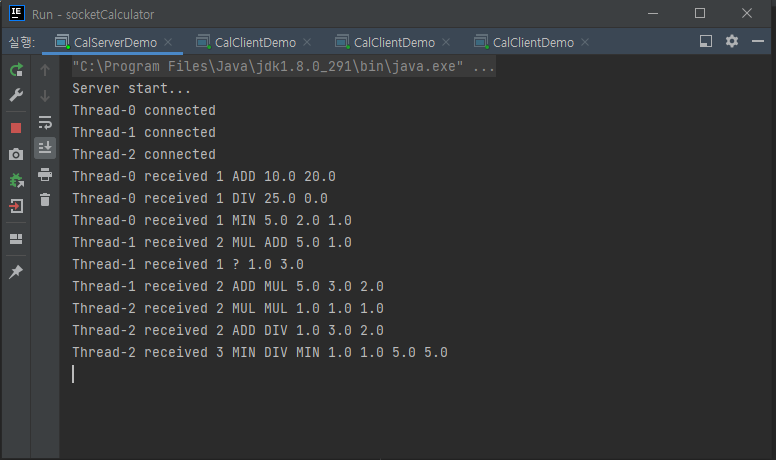Attach debugger to process bug icon
The width and height of the screenshot is (776, 460).
click(x=16, y=181)
